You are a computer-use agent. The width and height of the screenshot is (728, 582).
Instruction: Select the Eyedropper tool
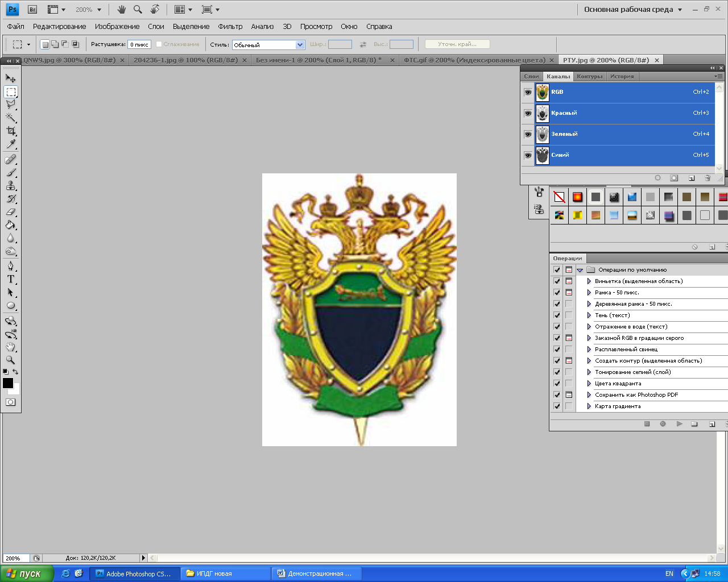point(11,144)
